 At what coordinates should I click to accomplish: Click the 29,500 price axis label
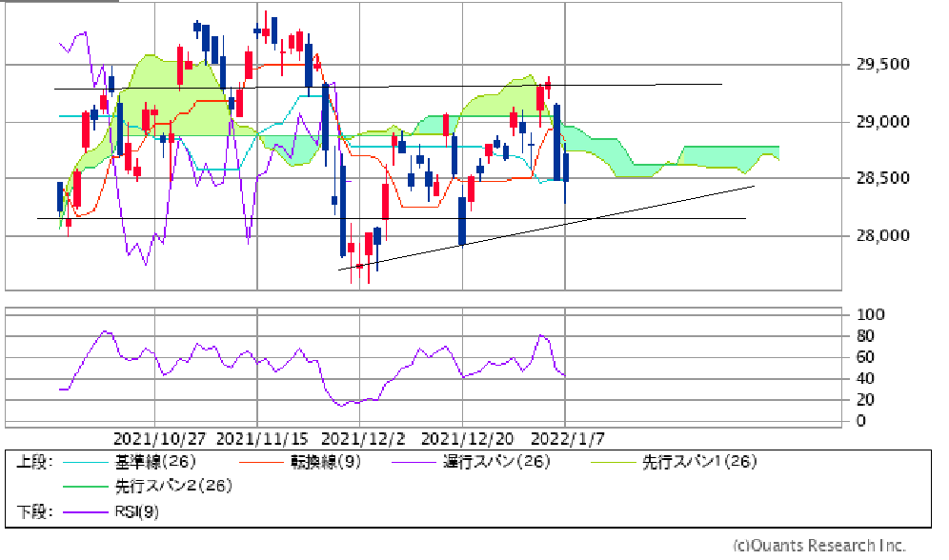pos(882,64)
